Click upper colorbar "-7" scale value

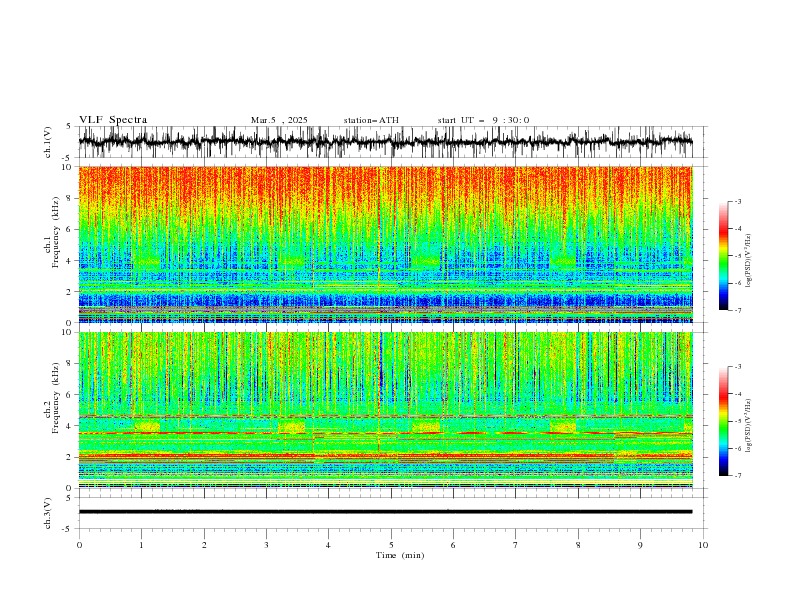(738, 310)
